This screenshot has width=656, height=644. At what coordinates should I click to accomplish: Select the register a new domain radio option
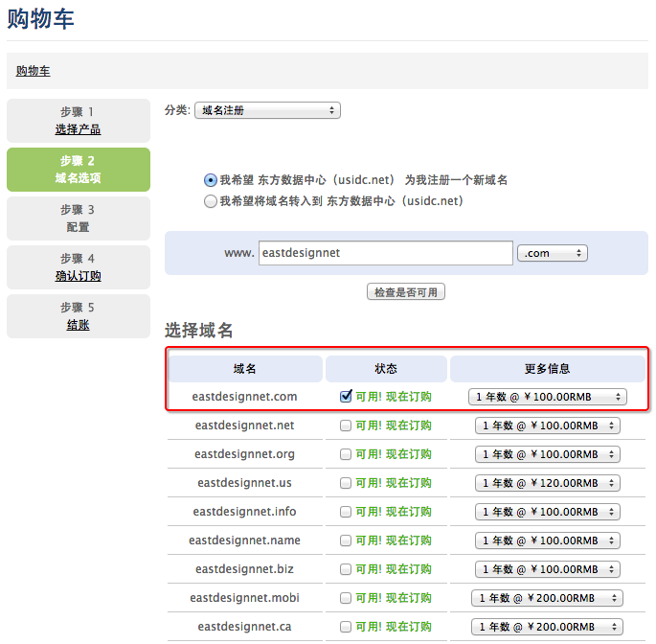(210, 180)
